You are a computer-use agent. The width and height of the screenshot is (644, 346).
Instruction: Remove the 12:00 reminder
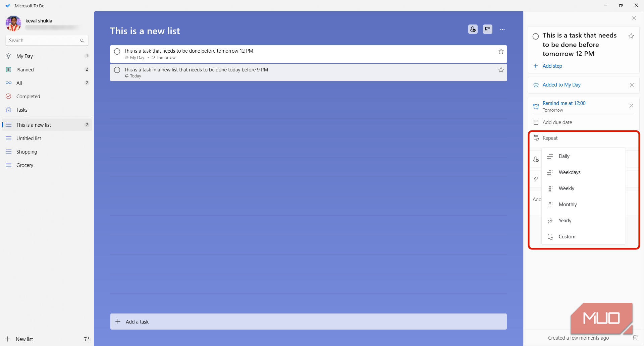[631, 106]
